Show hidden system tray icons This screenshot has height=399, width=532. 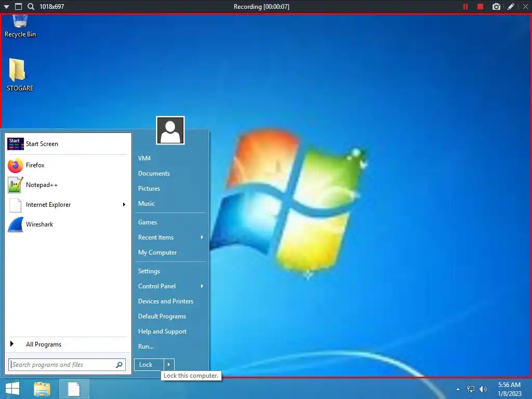458,389
